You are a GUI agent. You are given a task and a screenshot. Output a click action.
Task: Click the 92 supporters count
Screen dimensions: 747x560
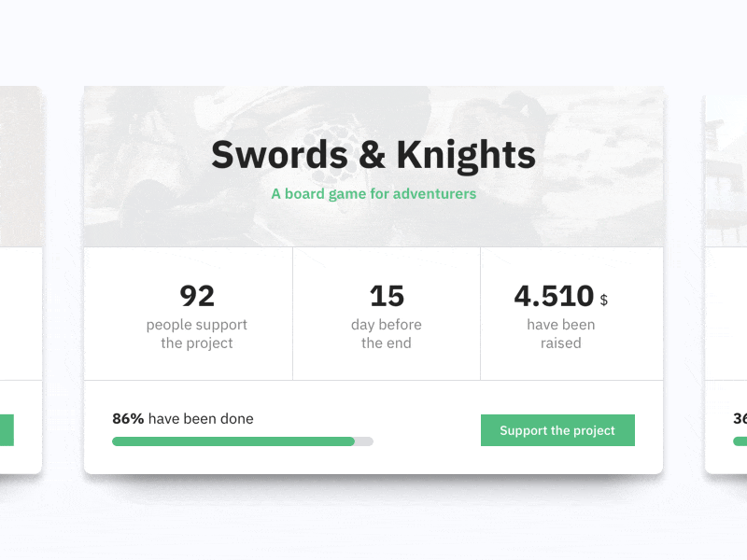[197, 296]
